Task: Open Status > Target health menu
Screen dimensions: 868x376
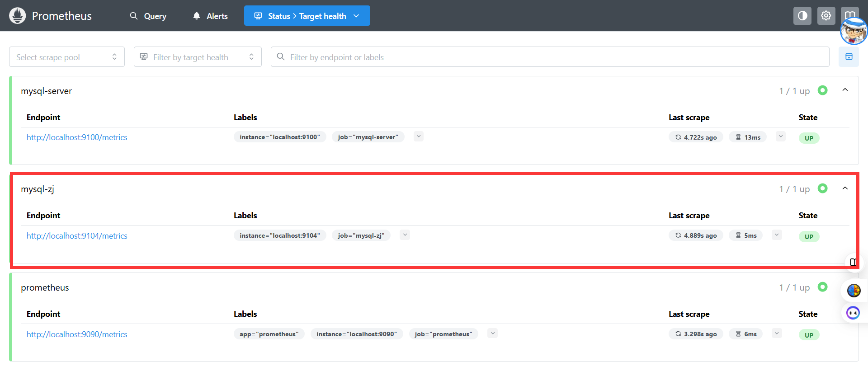Action: 307,16
